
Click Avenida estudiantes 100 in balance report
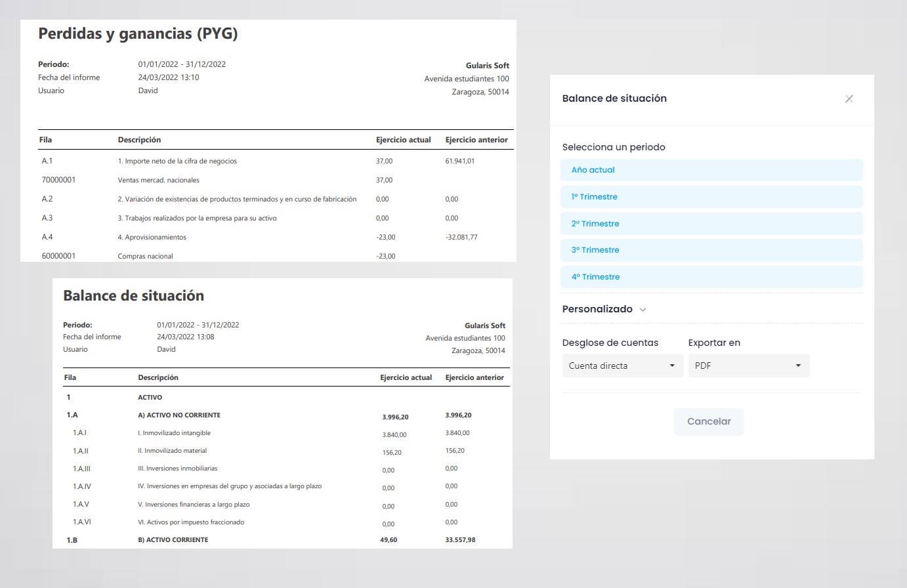[465, 338]
